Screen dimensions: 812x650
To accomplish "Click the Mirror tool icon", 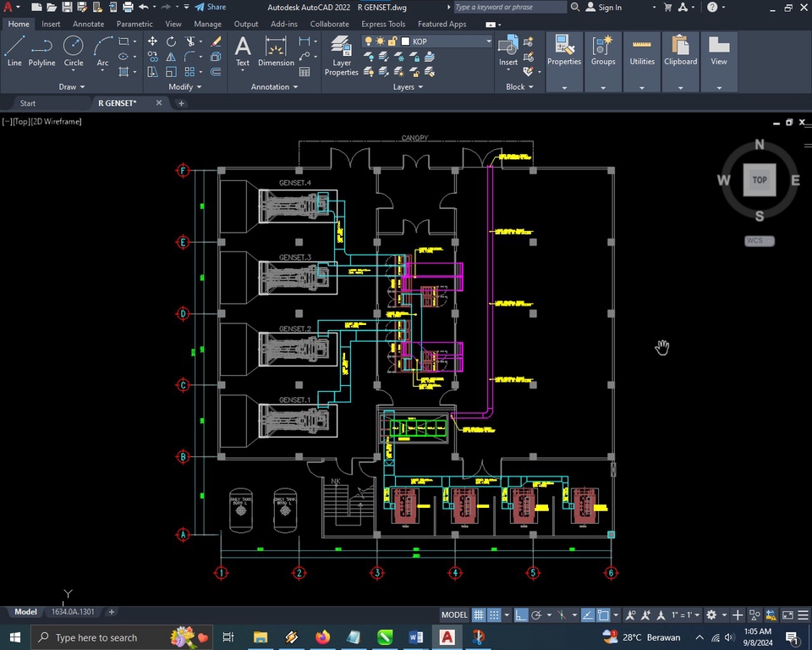I will tap(171, 57).
